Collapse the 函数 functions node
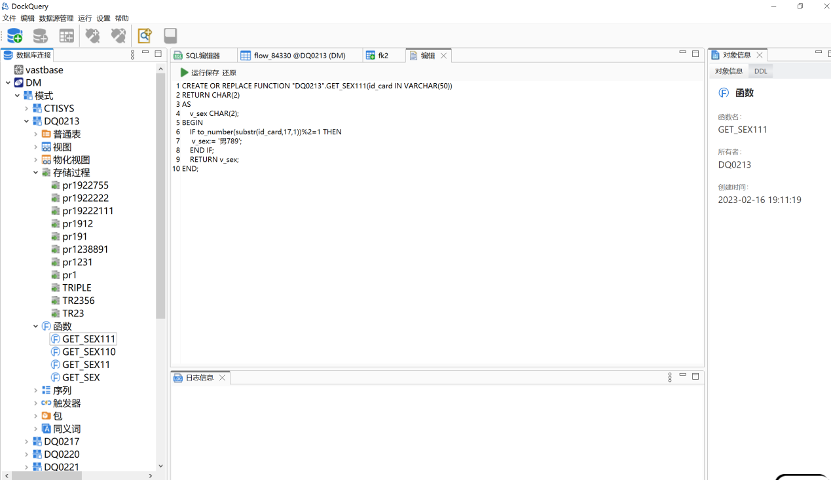 pyautogui.click(x=36, y=326)
